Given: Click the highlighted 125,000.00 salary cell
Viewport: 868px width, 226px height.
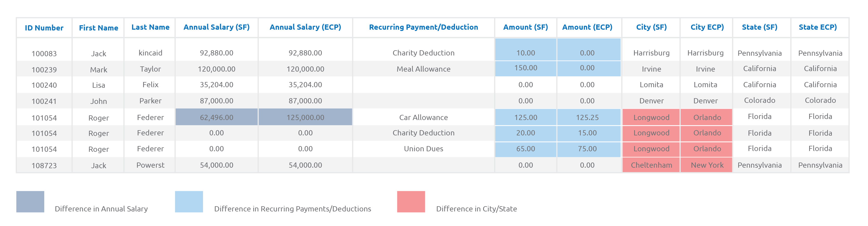Looking at the screenshot, I should click(x=305, y=117).
